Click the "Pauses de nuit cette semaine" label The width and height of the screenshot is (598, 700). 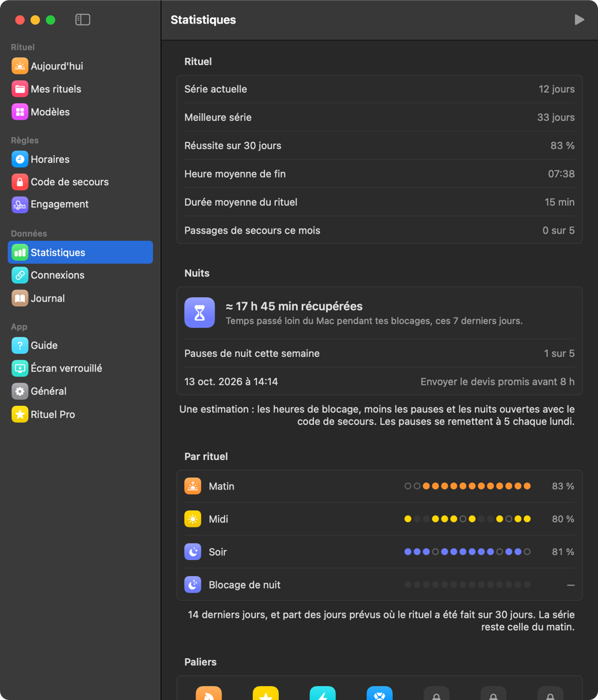pos(252,353)
